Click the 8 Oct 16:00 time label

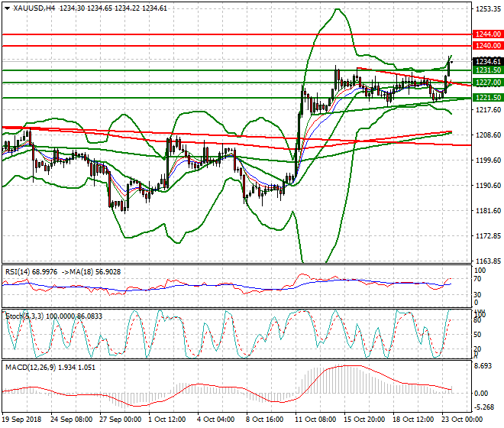[x=264, y=420]
